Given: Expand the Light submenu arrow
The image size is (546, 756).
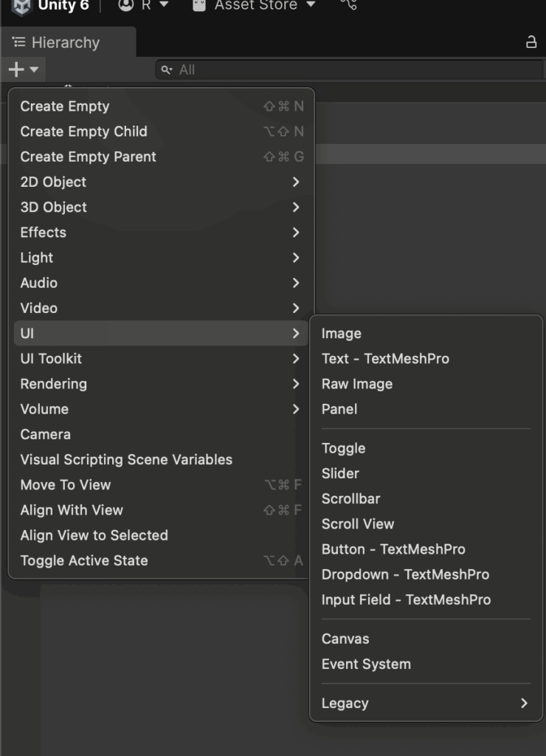Looking at the screenshot, I should coord(296,258).
